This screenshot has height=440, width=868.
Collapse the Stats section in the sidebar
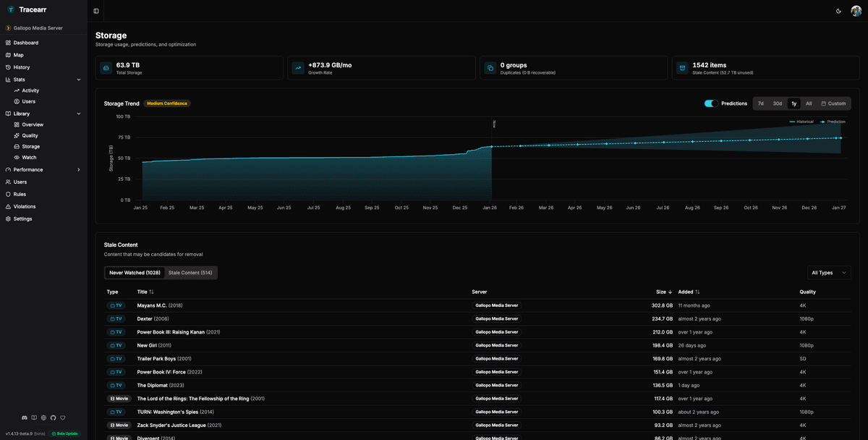coord(79,79)
